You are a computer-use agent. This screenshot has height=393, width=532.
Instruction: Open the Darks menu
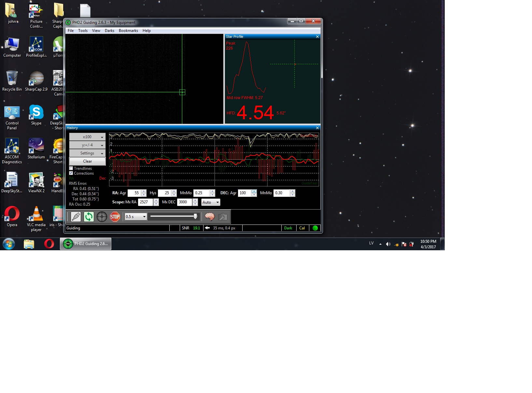tap(109, 31)
